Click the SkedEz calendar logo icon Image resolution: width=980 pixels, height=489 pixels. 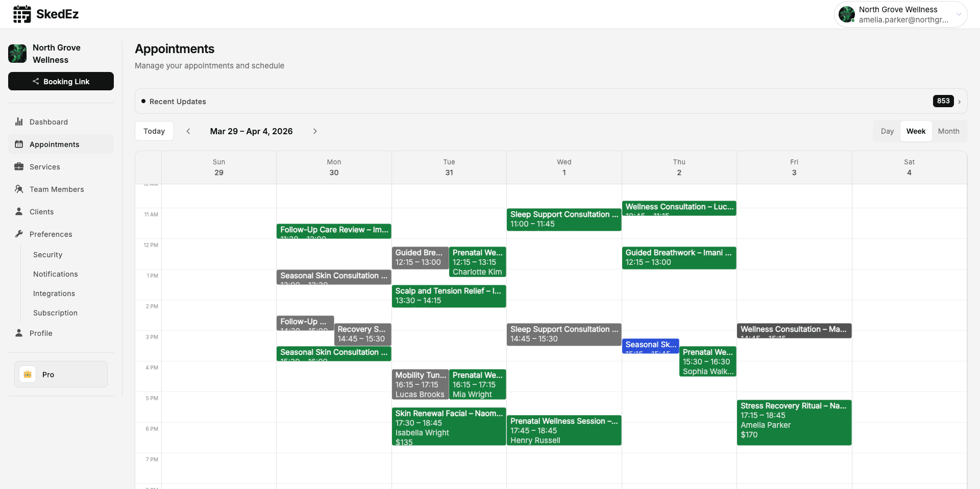[x=22, y=14]
